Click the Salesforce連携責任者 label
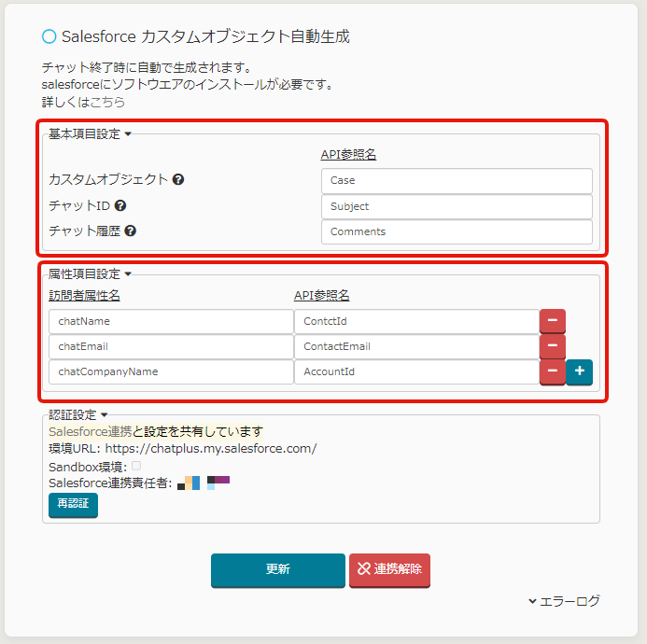 coord(110,483)
